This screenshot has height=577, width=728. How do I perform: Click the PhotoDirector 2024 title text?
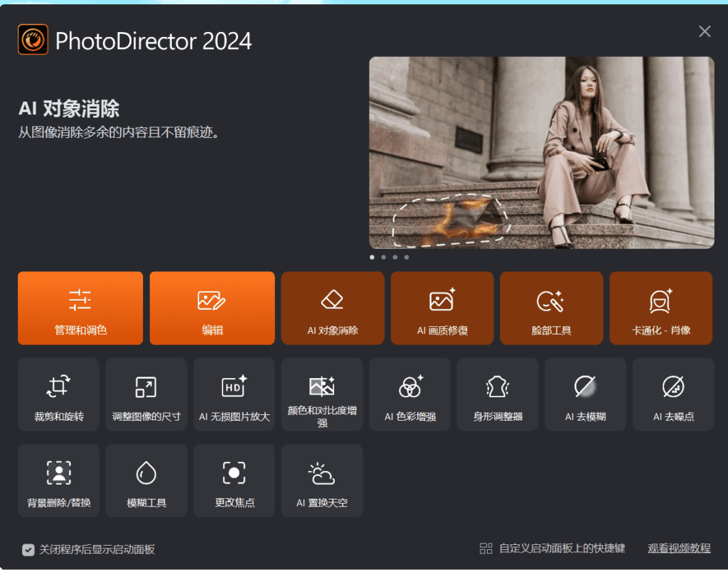pos(154,41)
